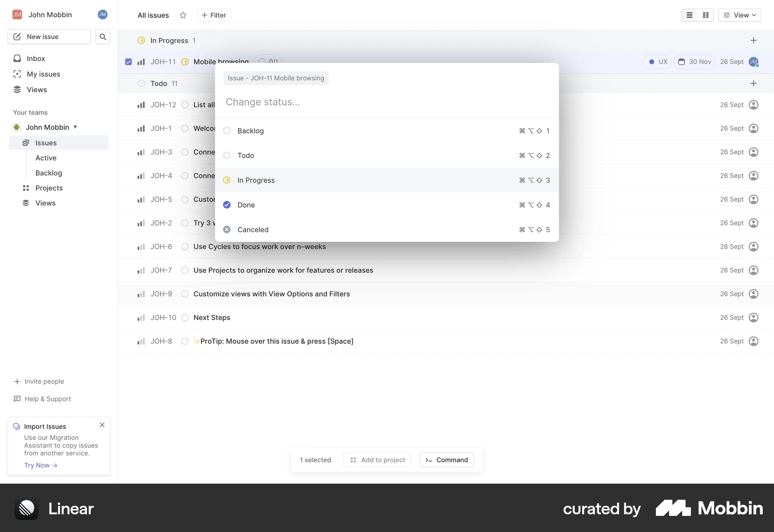774x532 pixels.
Task: Click the Try Now link in Import Issues
Action: [x=40, y=465]
